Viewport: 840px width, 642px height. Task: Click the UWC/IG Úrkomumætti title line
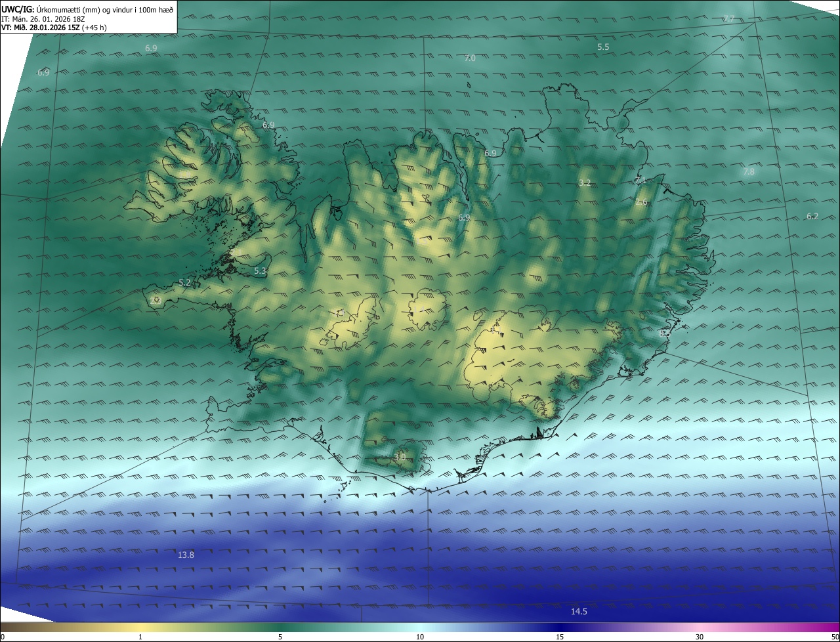(87, 9)
